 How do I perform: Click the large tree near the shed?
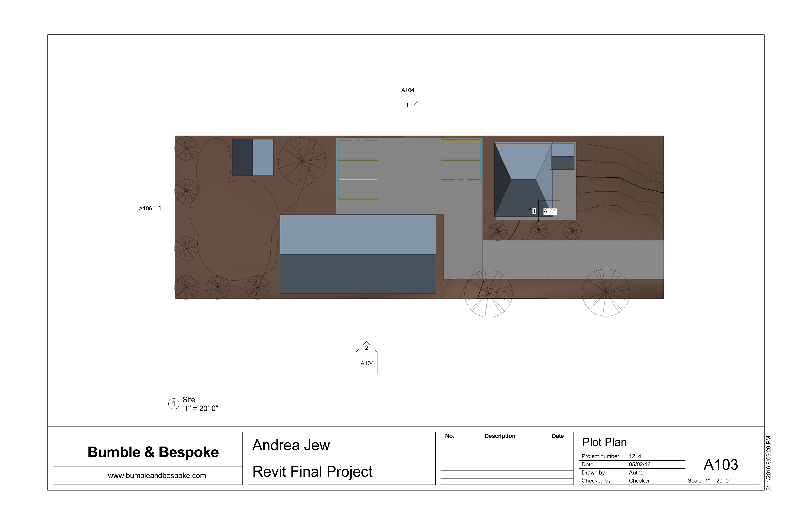coord(302,161)
